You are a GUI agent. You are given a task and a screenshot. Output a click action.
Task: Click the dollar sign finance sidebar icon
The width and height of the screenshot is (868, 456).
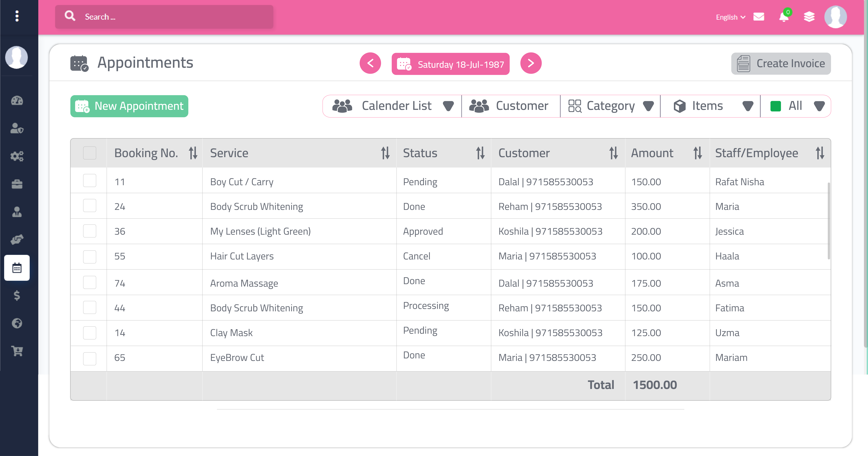tap(17, 295)
